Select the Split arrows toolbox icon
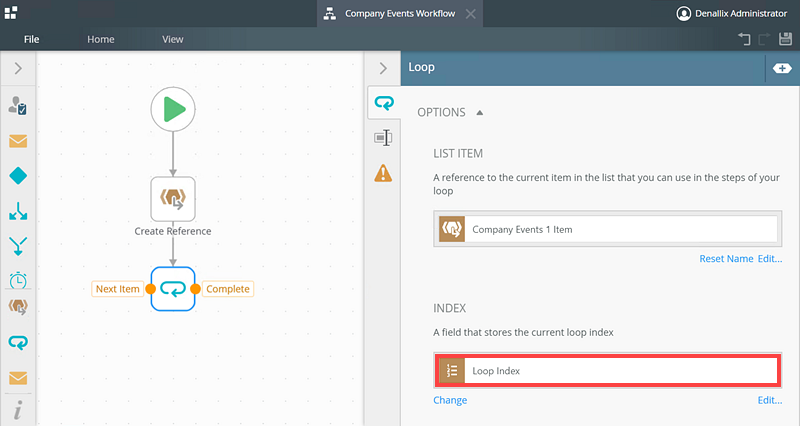The image size is (800, 426). click(18, 211)
